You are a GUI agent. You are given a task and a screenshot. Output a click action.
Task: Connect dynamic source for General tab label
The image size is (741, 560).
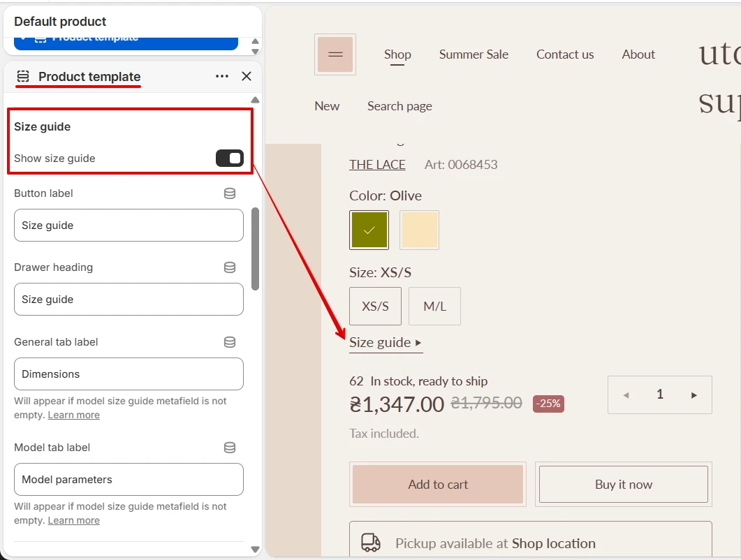pos(230,342)
